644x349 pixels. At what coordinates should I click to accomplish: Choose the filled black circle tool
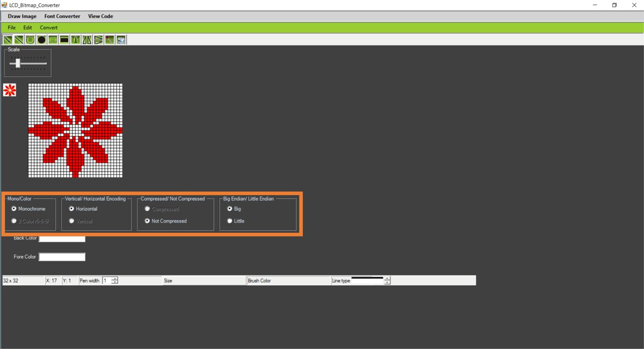41,40
